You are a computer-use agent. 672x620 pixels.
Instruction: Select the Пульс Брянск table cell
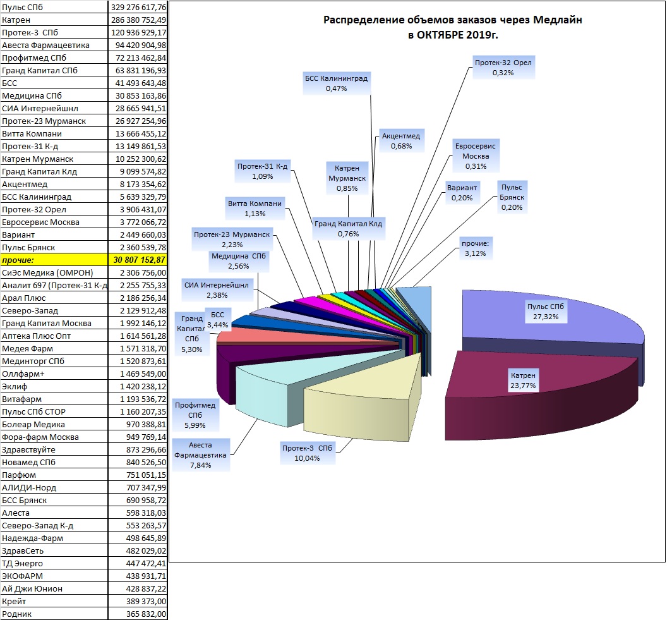pos(54,247)
